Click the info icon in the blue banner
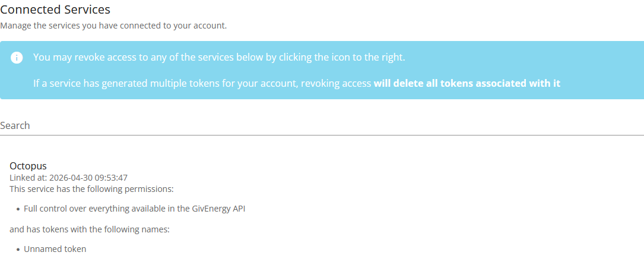Image resolution: width=644 pixels, height=271 pixels. (17, 58)
